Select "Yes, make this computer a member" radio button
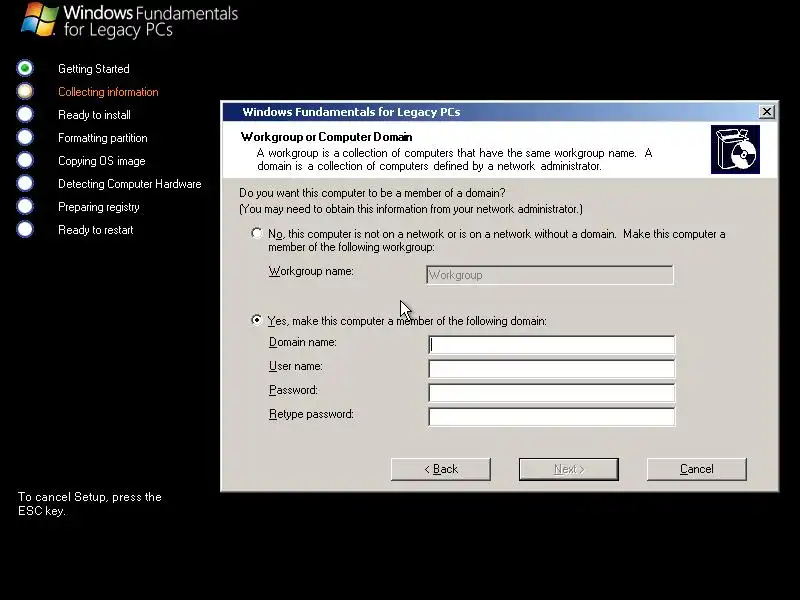The height and width of the screenshot is (600, 800). pyautogui.click(x=257, y=320)
